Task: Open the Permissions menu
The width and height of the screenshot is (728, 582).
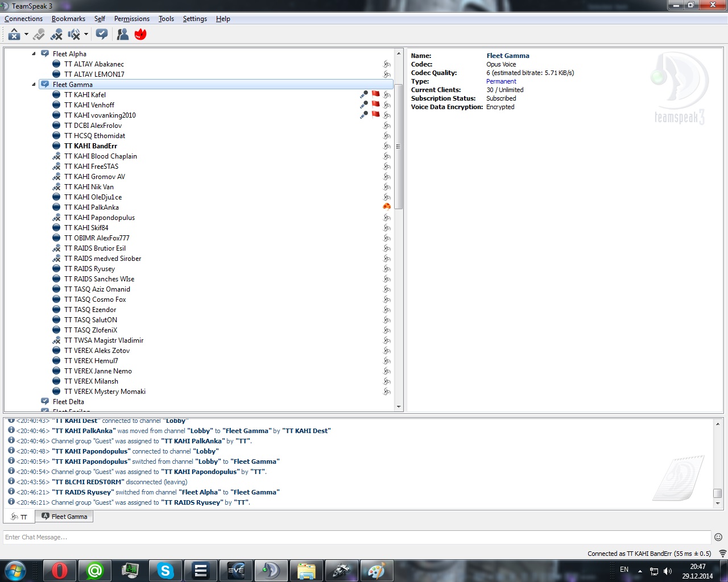Action: [132, 19]
